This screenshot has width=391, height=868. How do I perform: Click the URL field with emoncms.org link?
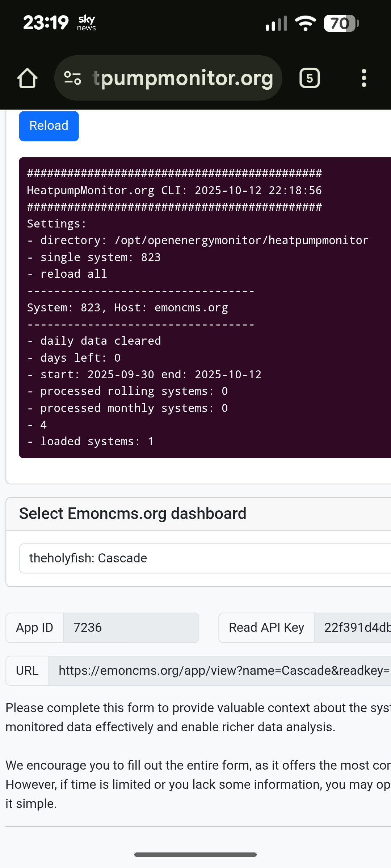click(219, 671)
